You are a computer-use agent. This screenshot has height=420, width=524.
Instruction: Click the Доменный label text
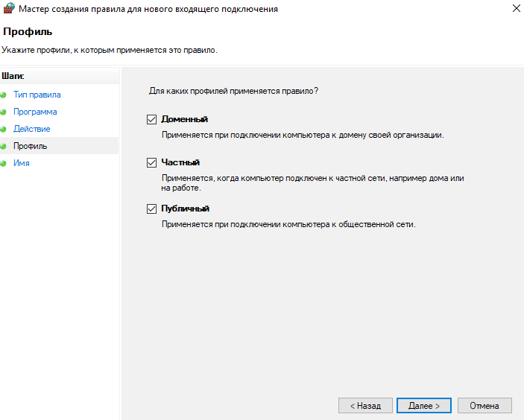pos(184,119)
